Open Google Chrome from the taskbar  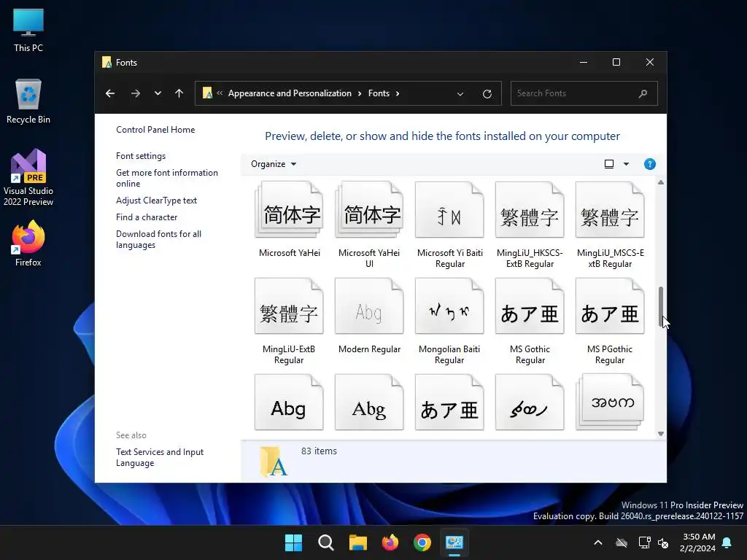(x=422, y=542)
